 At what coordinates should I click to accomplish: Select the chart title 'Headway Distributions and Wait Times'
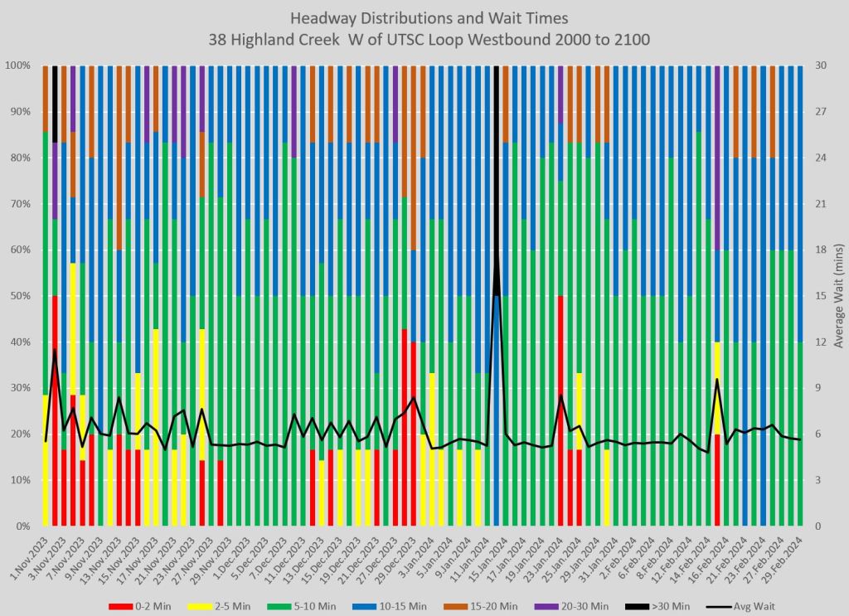(424, 17)
